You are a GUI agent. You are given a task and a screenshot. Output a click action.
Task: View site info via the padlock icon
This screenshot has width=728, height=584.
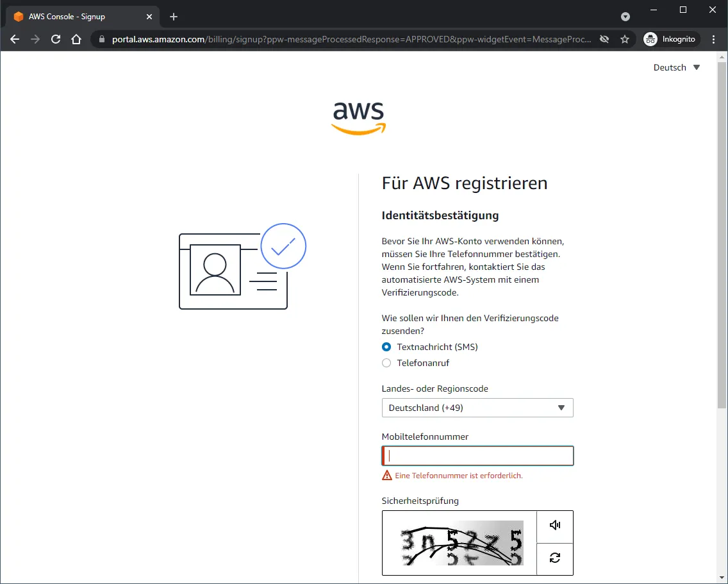coord(101,39)
